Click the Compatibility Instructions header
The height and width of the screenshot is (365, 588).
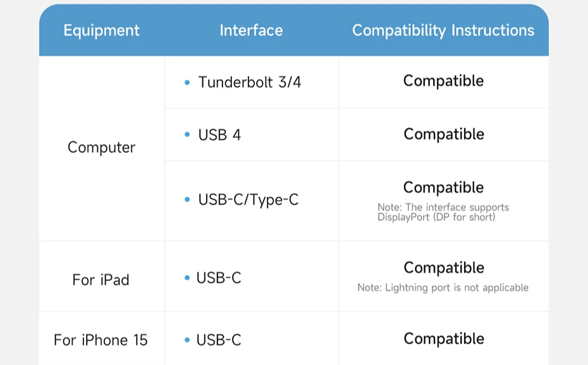[x=443, y=31]
